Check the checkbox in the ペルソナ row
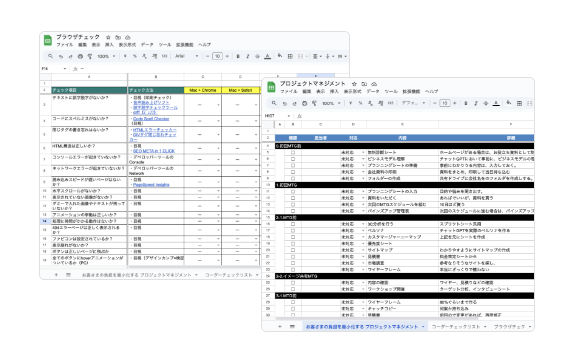The image size is (573, 362). [293, 230]
